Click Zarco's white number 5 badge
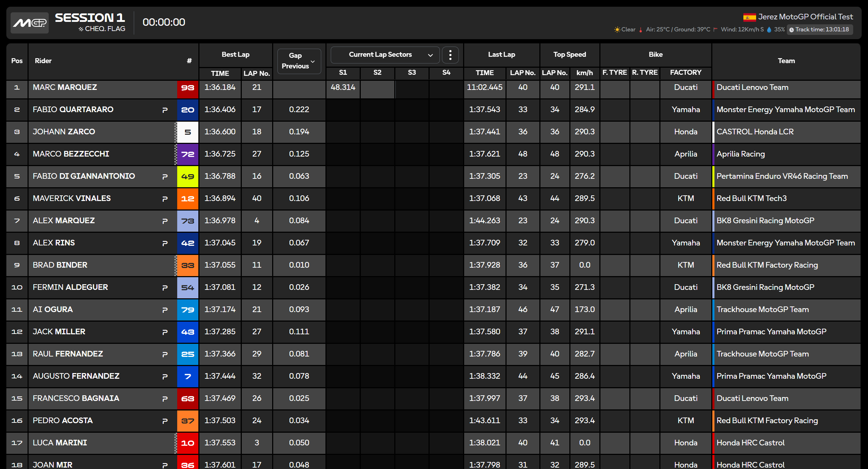The image size is (868, 469). tap(188, 132)
